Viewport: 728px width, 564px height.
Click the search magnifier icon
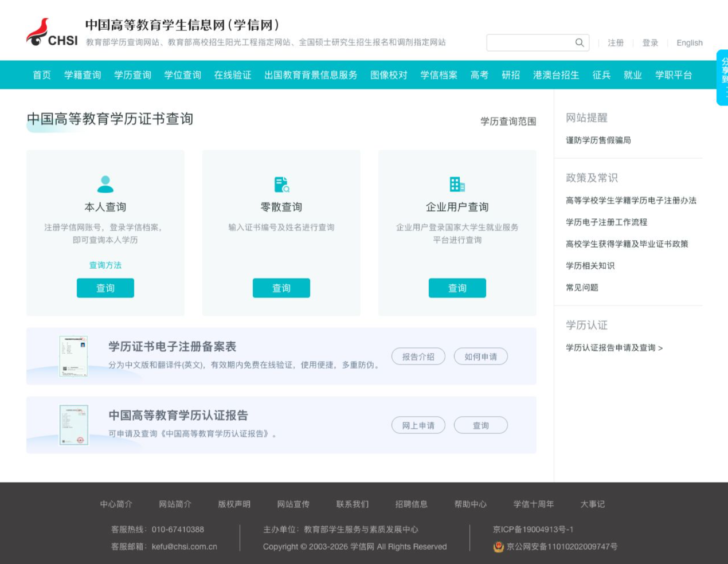580,42
